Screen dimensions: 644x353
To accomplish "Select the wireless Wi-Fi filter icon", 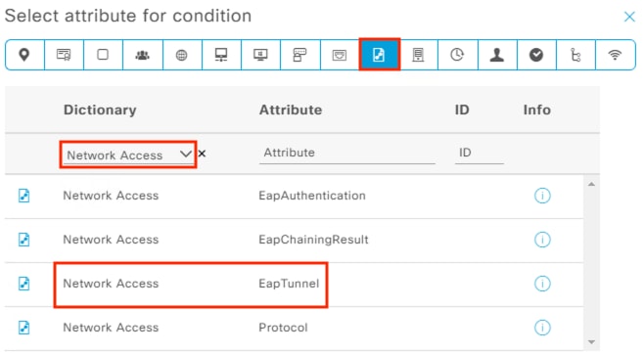I will [615, 55].
